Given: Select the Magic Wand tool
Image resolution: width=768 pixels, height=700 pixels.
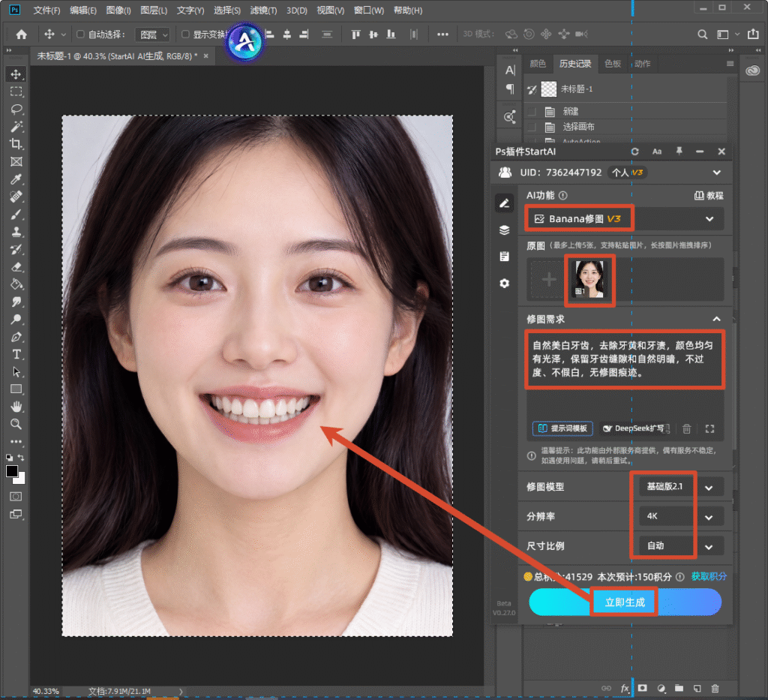Looking at the screenshot, I should pyautogui.click(x=16, y=127).
